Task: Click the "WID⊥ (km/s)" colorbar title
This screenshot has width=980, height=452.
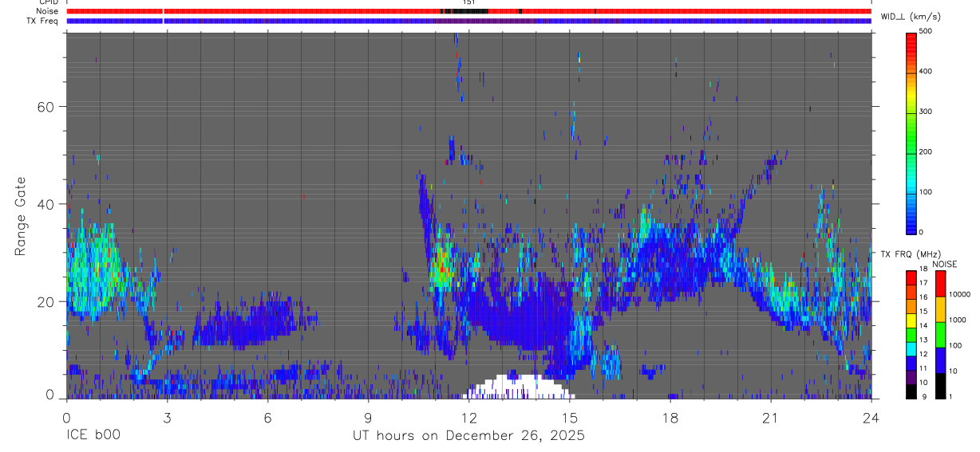Action: (x=909, y=17)
